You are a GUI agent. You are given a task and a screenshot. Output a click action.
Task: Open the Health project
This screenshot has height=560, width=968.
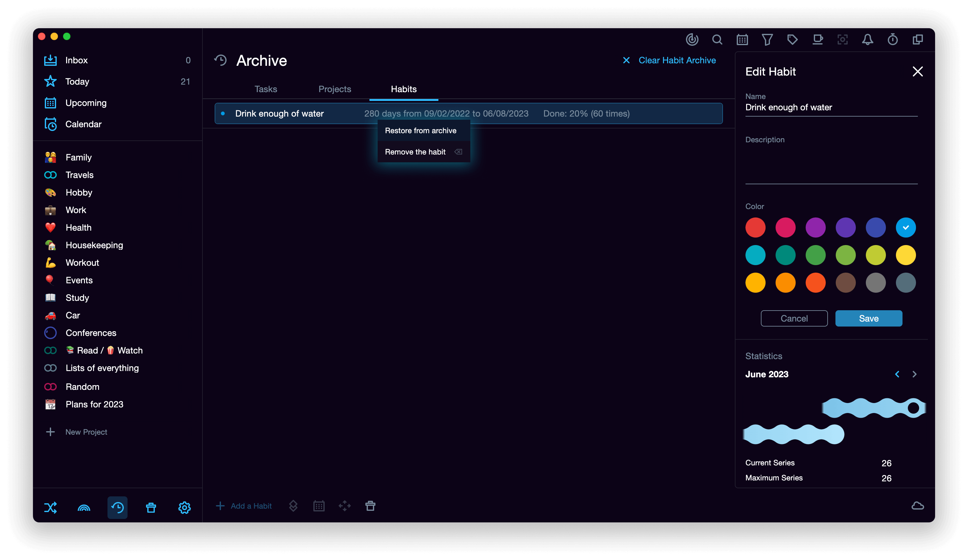coord(118,228)
